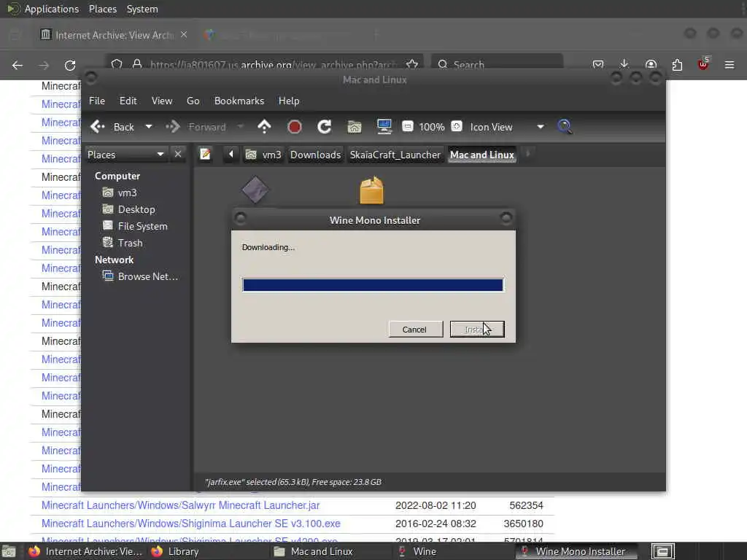Open the Help menu
This screenshot has height=560, width=747.
click(289, 101)
